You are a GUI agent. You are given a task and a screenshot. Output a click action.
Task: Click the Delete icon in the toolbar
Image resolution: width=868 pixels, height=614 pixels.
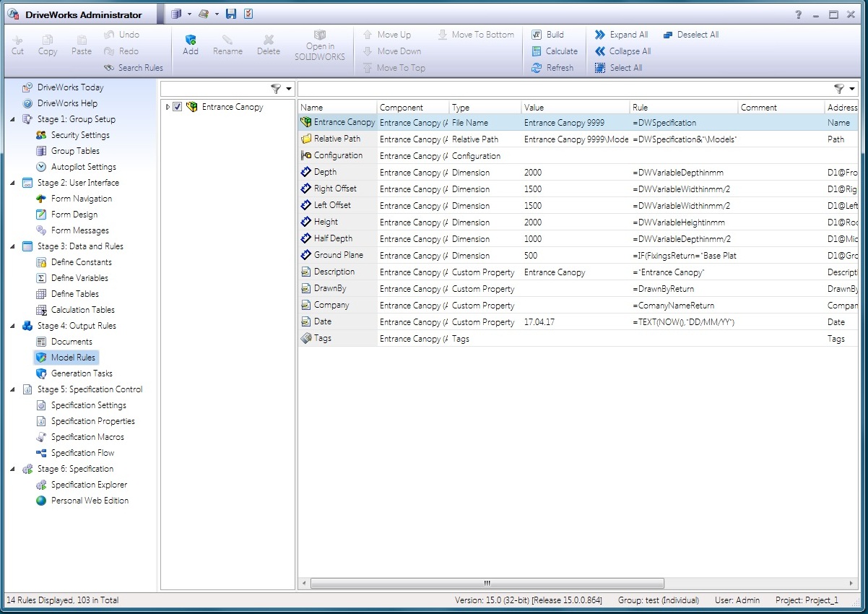click(268, 45)
